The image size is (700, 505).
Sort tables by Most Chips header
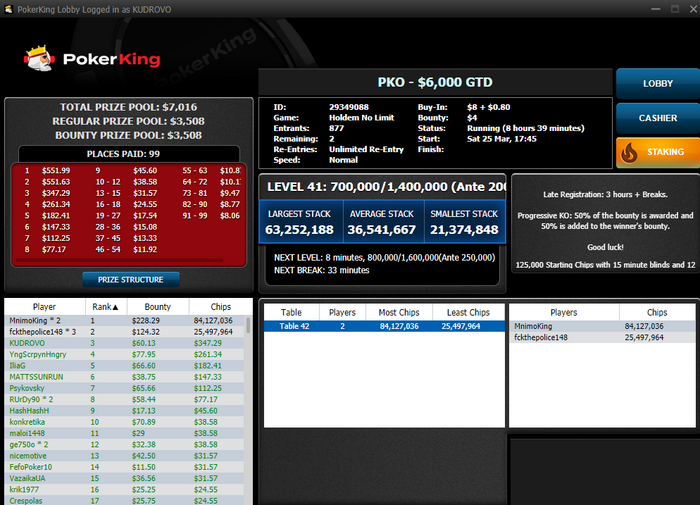[x=399, y=313]
